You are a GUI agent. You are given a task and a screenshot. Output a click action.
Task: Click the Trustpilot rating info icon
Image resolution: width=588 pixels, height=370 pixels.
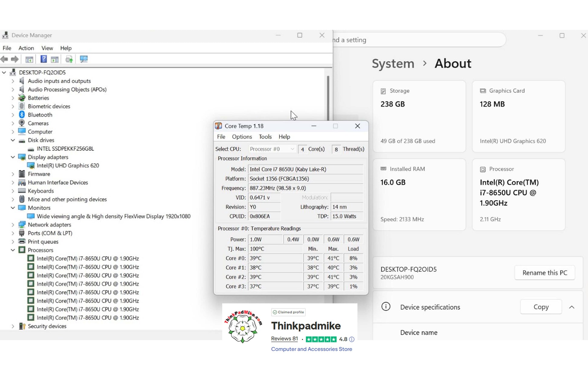tap(352, 339)
